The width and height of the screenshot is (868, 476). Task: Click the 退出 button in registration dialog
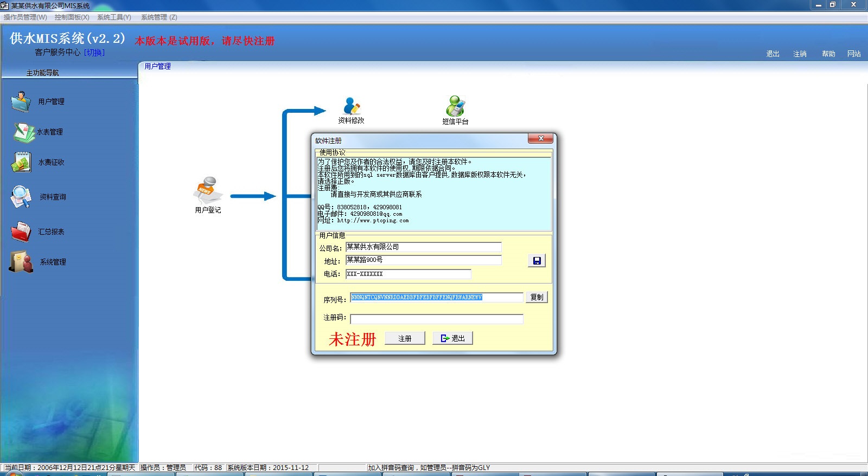pyautogui.click(x=452, y=338)
